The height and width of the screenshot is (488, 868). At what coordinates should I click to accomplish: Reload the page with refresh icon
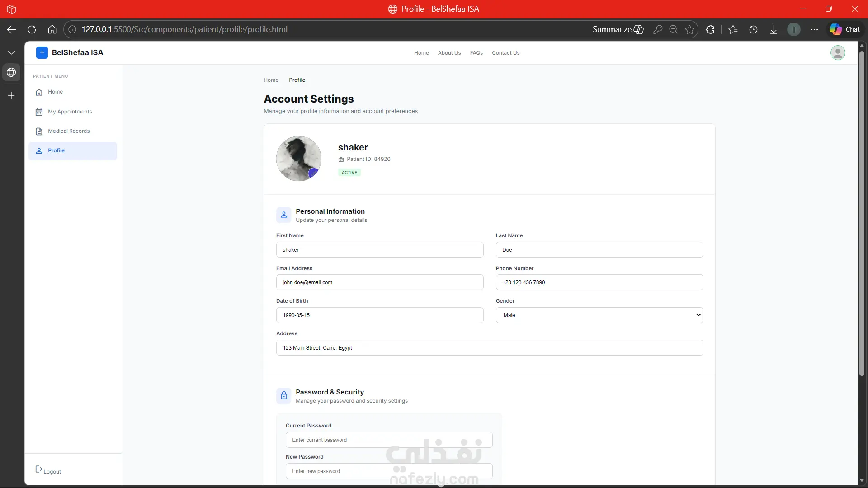32,29
